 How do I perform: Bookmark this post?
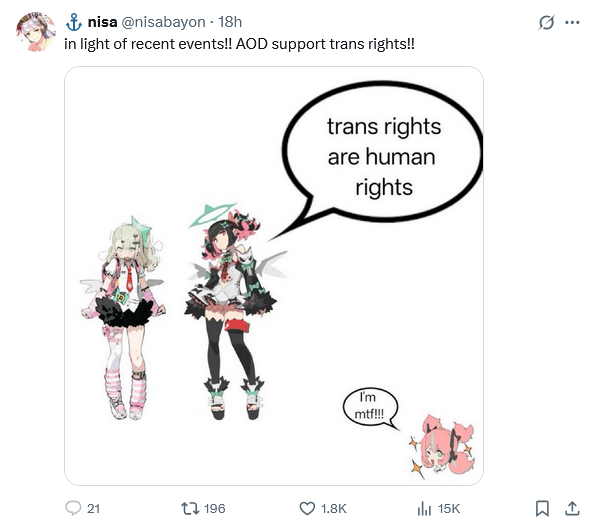coord(542,509)
